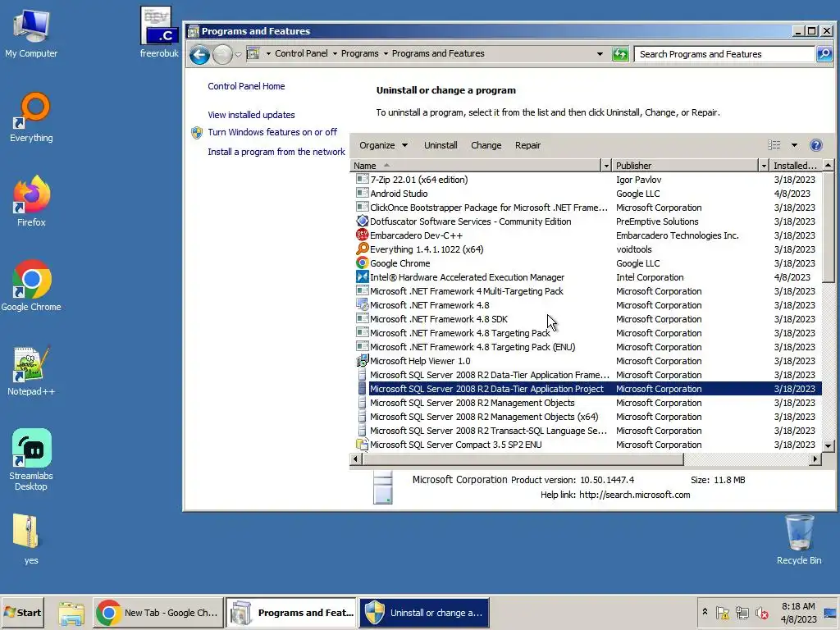
Task: Select the 7-Zip 22.01 (x64 edition) row
Action: tap(586, 180)
